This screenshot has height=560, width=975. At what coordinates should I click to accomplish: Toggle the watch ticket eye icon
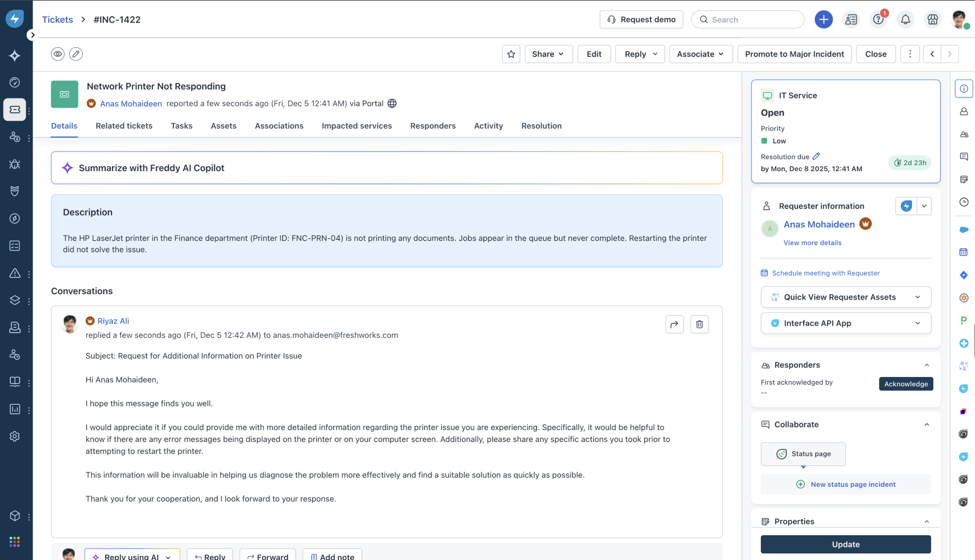pyautogui.click(x=58, y=54)
